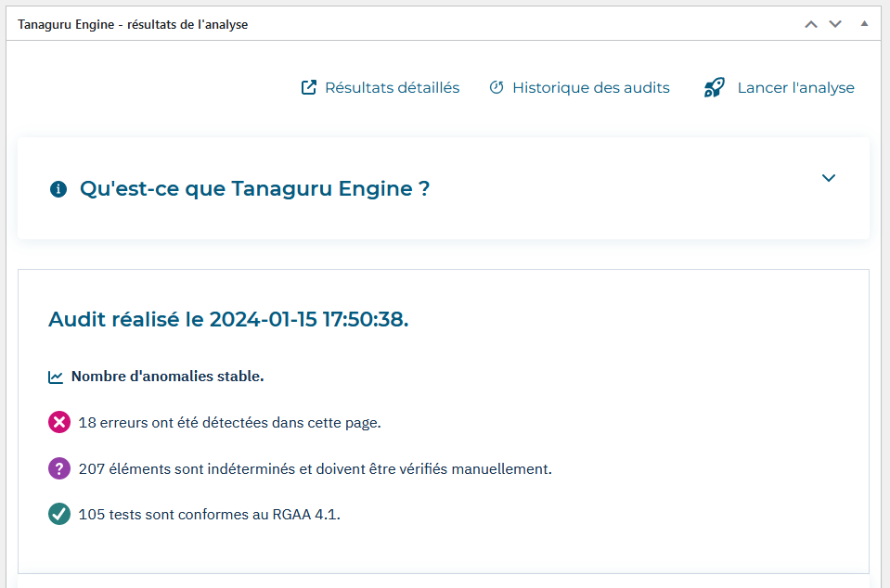Move the panel up with the up arrow
Image resolution: width=890 pixels, height=588 pixels.
811,24
